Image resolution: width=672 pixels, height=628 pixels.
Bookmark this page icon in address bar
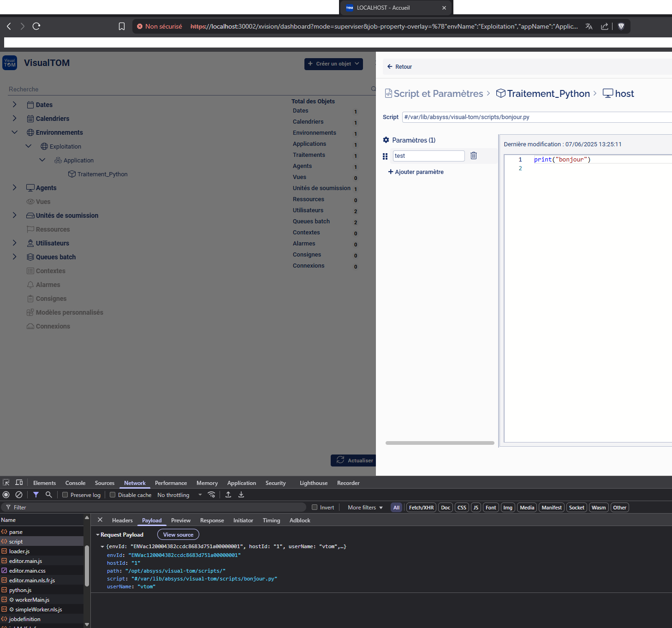(x=122, y=26)
